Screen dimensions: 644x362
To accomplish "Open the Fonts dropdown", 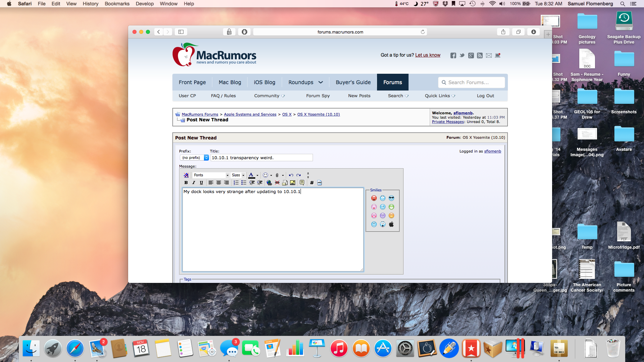I will point(211,175).
